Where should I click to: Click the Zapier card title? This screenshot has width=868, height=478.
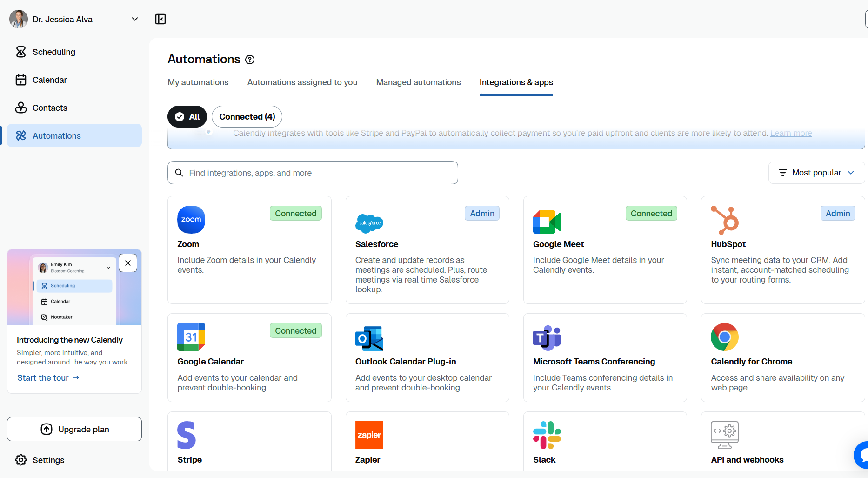368,460
